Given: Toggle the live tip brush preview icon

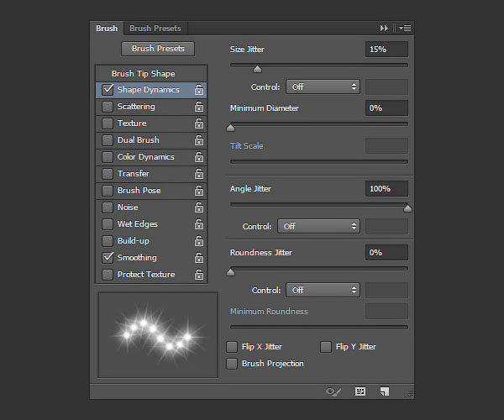Looking at the screenshot, I should coord(333,391).
